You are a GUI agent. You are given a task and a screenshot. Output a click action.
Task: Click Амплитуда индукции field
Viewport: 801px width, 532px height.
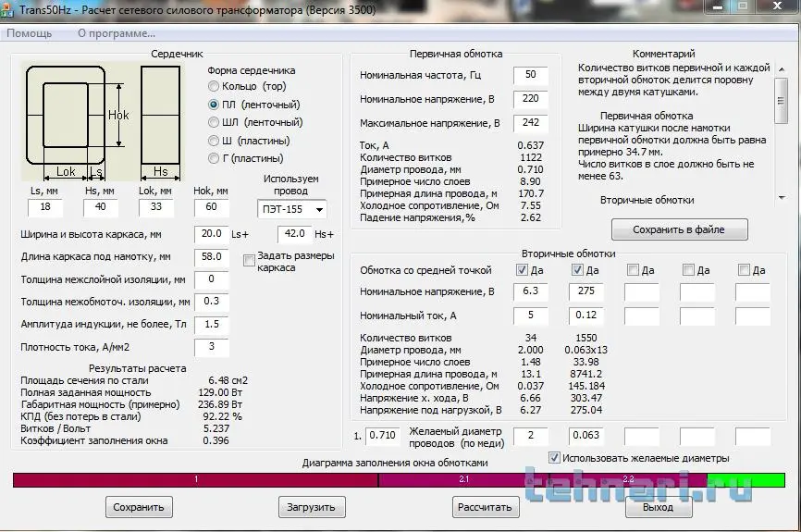[211, 325]
